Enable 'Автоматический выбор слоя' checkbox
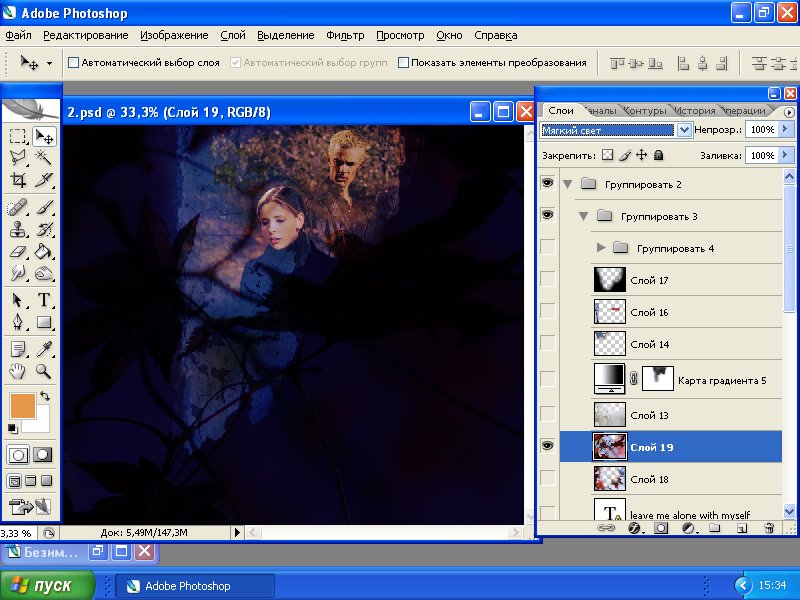This screenshot has height=600, width=800. 73,62
